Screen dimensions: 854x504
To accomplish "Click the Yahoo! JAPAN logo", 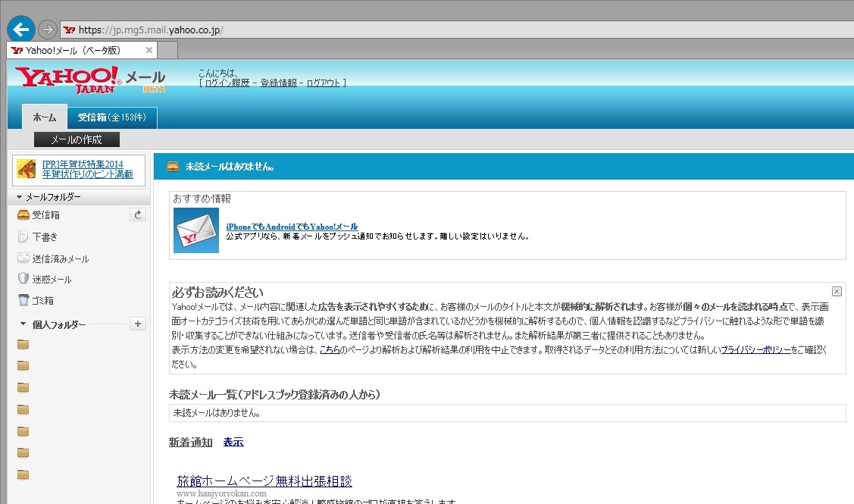I will click(x=67, y=80).
